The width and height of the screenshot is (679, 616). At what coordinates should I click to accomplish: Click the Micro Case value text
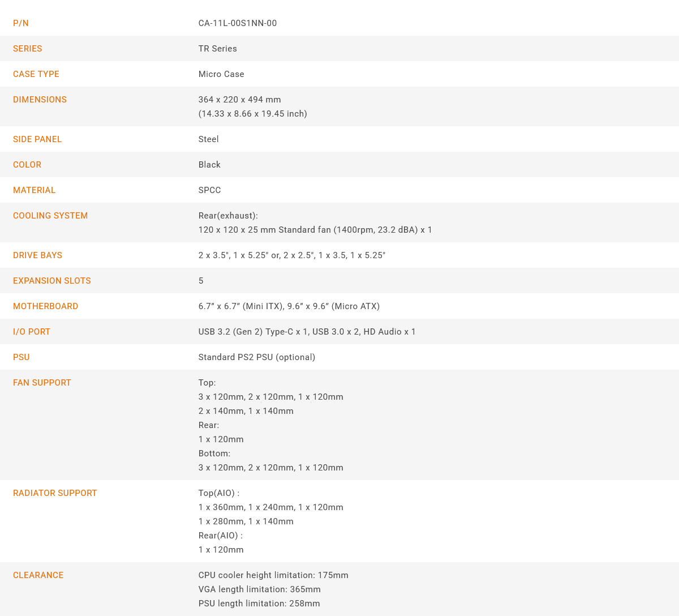click(x=221, y=74)
